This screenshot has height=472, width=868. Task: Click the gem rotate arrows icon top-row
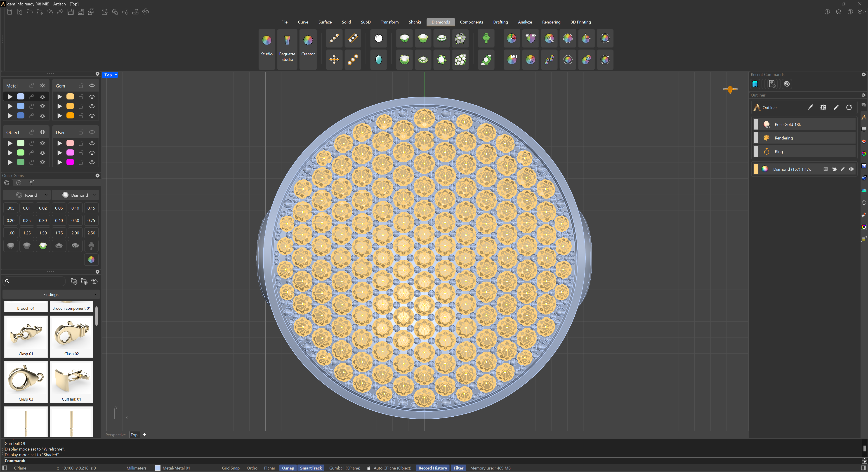tap(605, 38)
